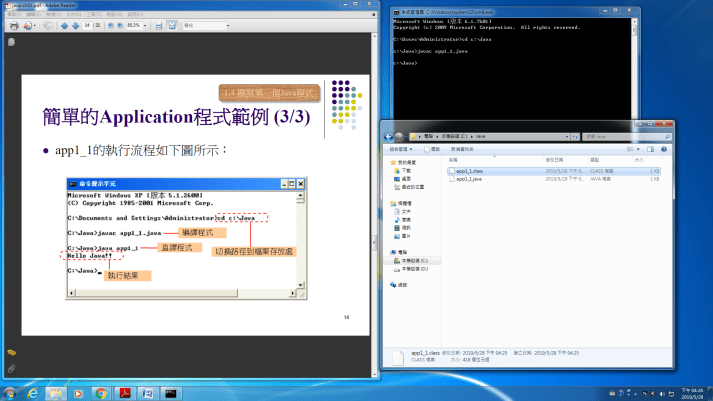The image size is (713, 401).
Task: Go to next page with down arrow
Action: [x=76, y=26]
